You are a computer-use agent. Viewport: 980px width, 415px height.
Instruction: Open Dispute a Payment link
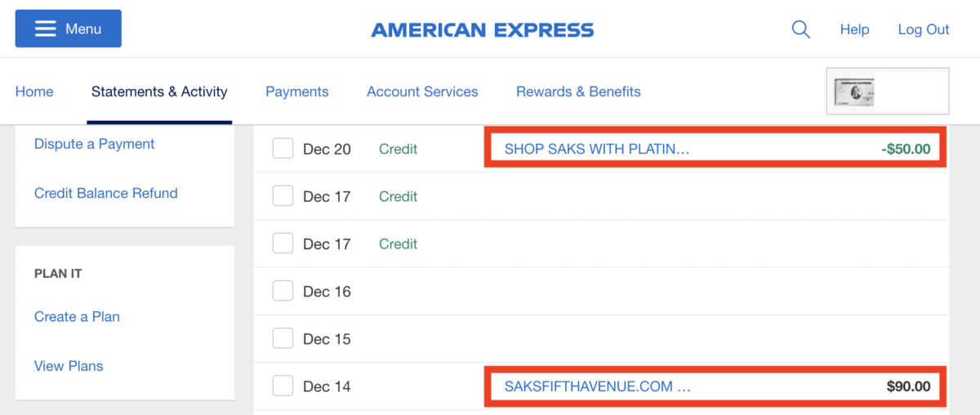click(95, 144)
